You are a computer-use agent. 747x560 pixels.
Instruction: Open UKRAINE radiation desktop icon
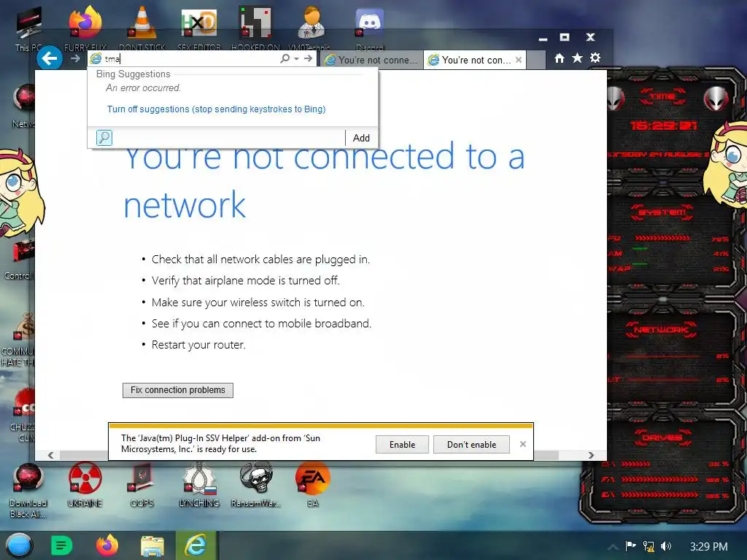[85, 485]
